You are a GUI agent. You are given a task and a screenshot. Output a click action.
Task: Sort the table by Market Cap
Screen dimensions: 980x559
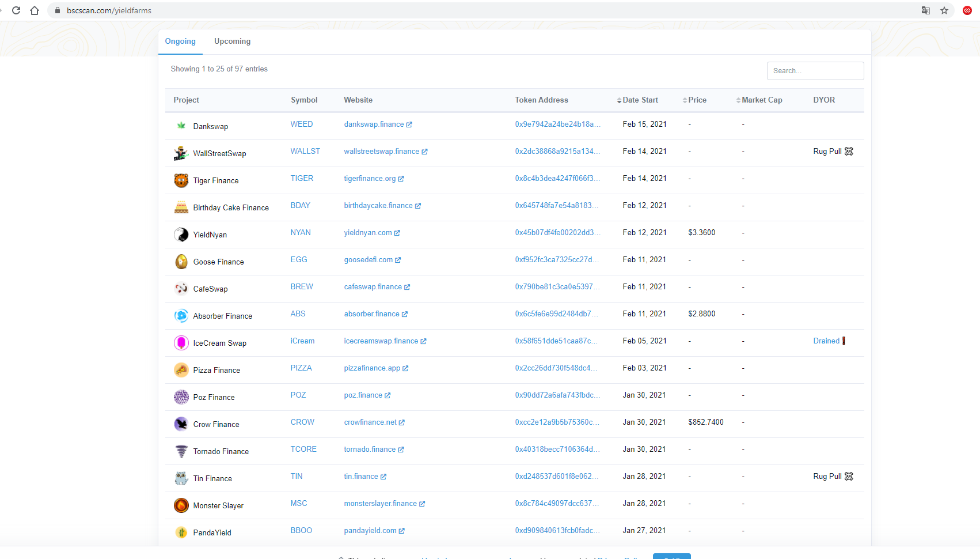coord(759,100)
